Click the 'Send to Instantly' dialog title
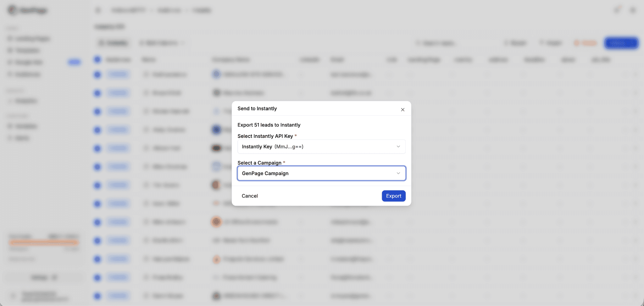The width and height of the screenshot is (644, 306). coord(257,109)
